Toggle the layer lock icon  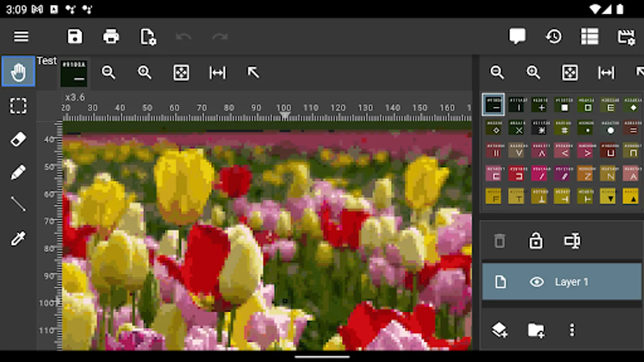(536, 241)
